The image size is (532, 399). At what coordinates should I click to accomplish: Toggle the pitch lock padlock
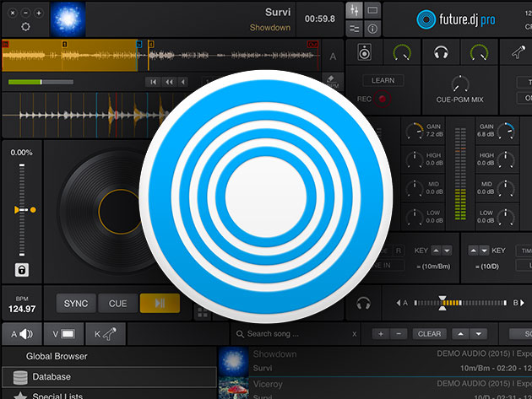tap(23, 270)
